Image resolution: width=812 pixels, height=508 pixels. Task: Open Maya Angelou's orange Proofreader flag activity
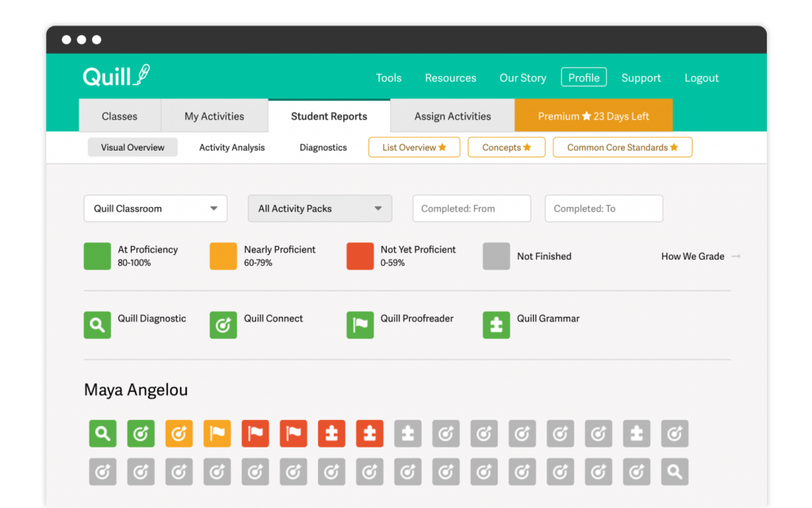217,433
